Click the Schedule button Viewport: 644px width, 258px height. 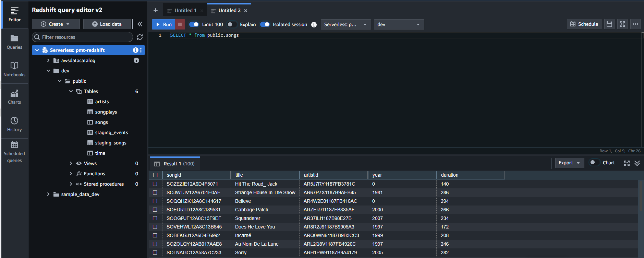pos(584,24)
